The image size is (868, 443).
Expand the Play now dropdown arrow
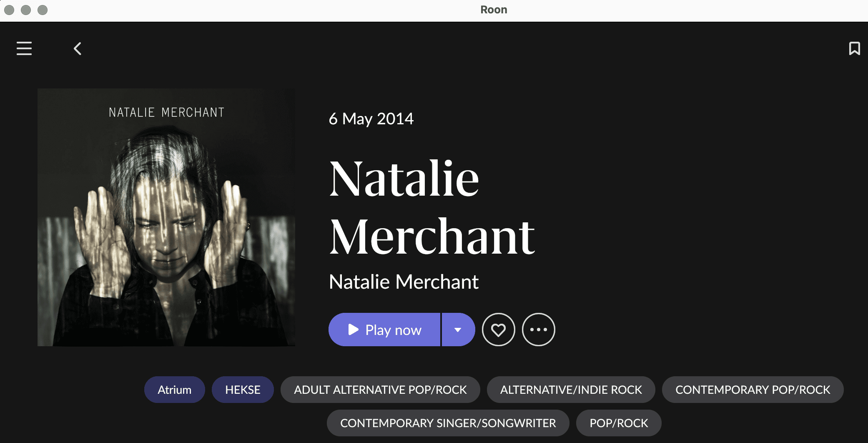[458, 330]
